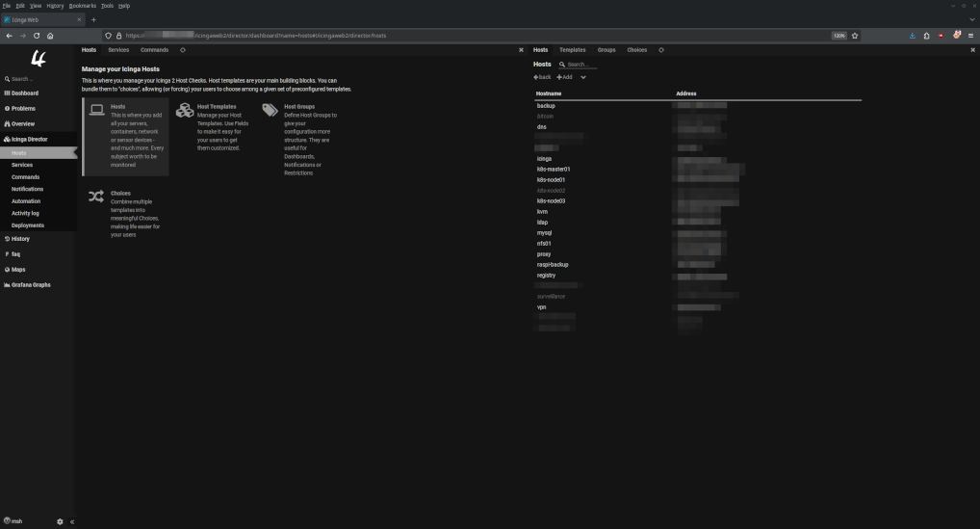The image size is (980, 529).
Task: Click the Add host link
Action: 565,77
